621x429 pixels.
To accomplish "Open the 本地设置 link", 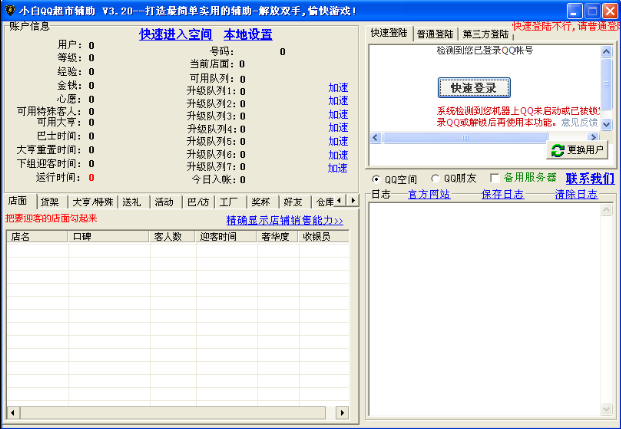I will pyautogui.click(x=247, y=34).
